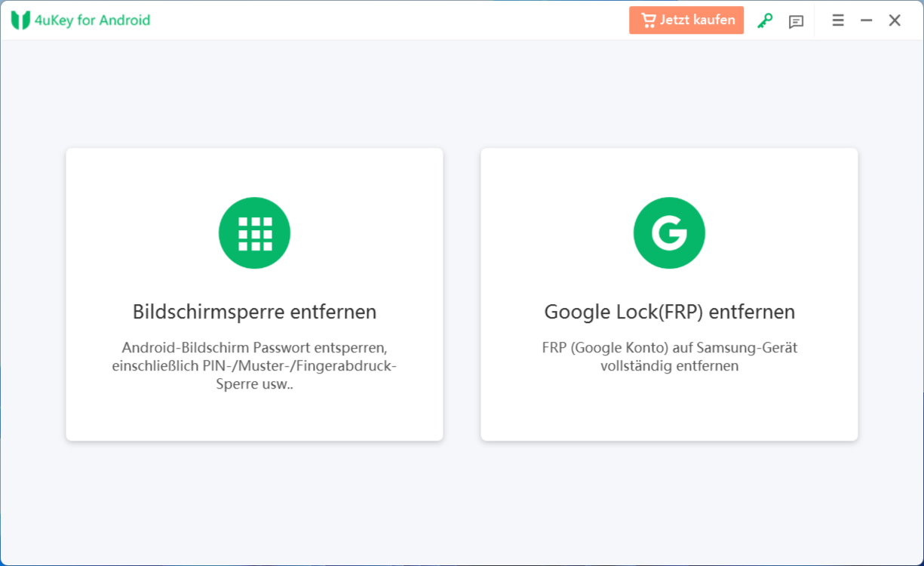Click the green keypad grid icon
Screen dimensions: 924x566
254,233
